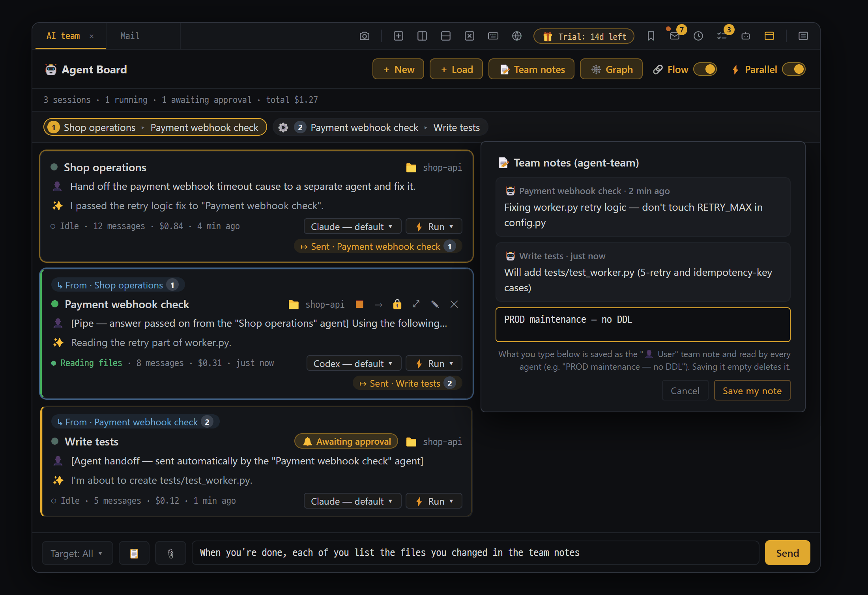Split view vertically using the columns icon

(x=422, y=36)
